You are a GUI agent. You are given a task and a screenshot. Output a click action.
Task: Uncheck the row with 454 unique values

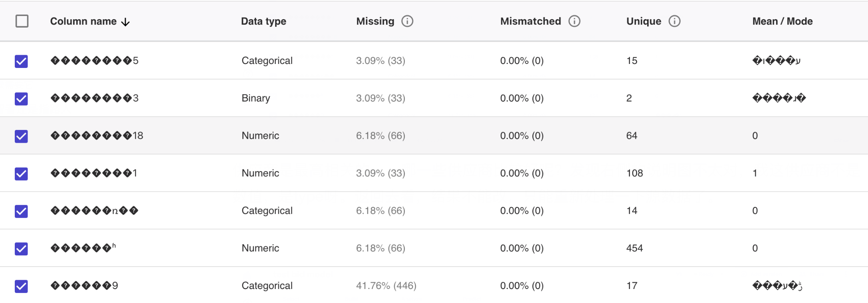(x=22, y=249)
